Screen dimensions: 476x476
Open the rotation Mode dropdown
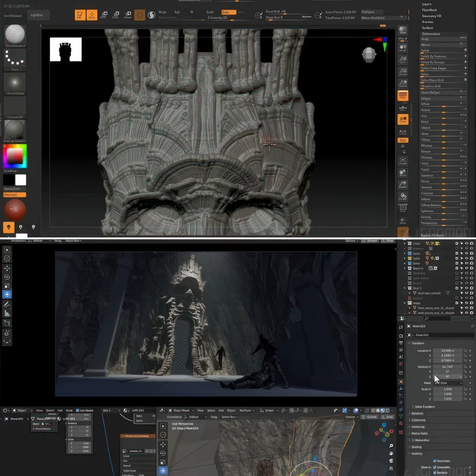(448, 383)
